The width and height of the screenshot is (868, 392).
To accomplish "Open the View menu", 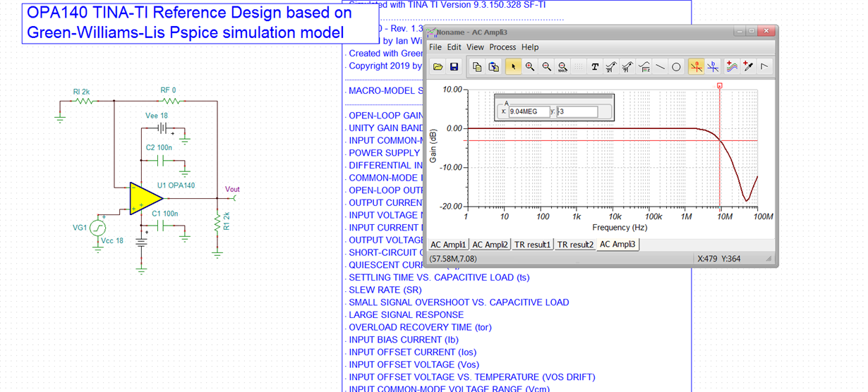I will pyautogui.click(x=475, y=47).
